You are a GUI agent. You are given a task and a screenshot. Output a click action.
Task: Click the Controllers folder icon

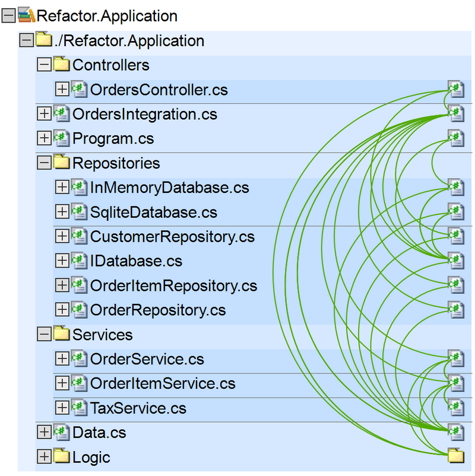[x=62, y=64]
